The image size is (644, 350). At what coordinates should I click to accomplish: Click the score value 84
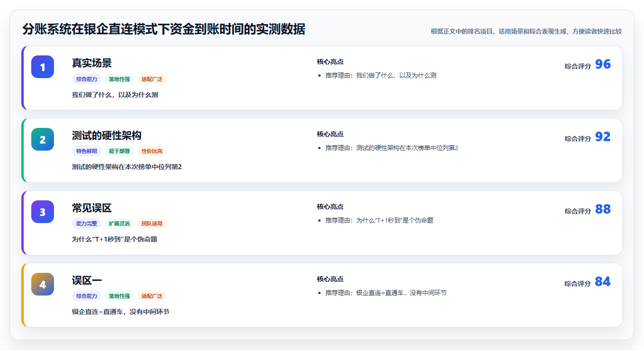603,282
